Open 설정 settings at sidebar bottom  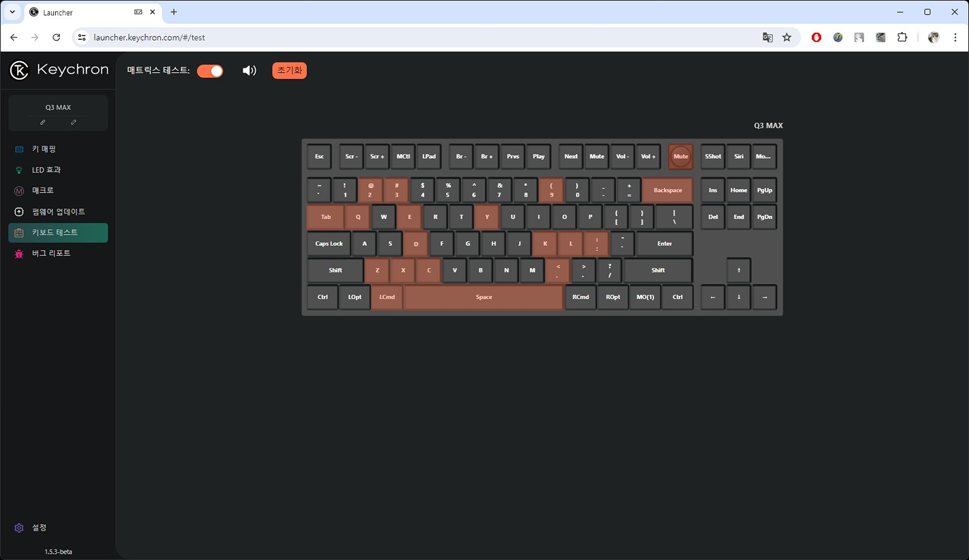[31, 528]
